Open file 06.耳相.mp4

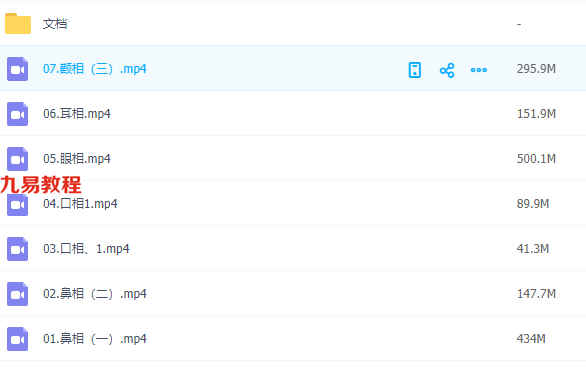coord(77,114)
